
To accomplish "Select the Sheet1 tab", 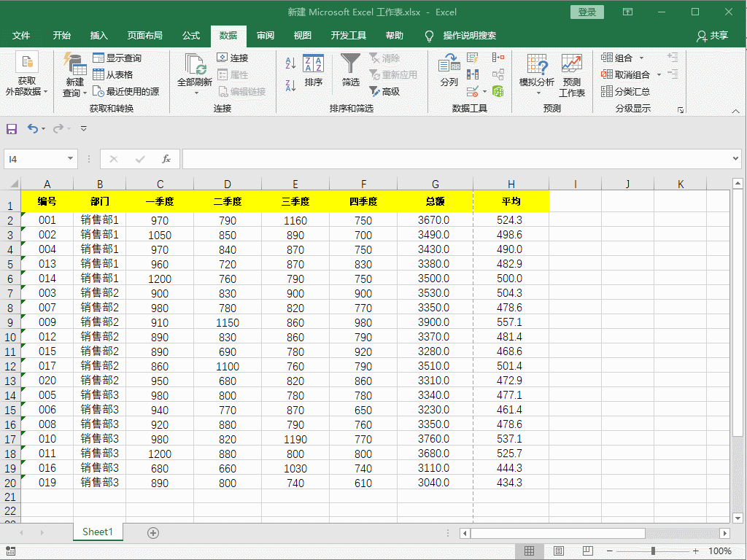I will point(98,532).
